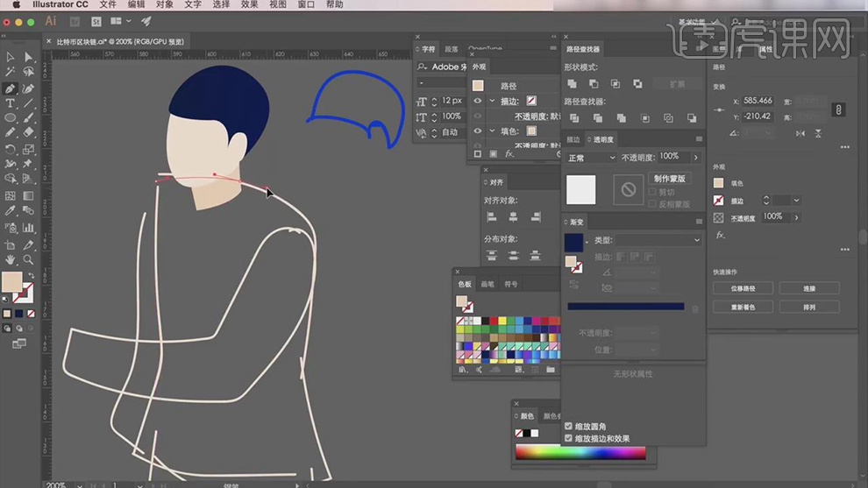Select the Eyedropper tool

point(10,211)
